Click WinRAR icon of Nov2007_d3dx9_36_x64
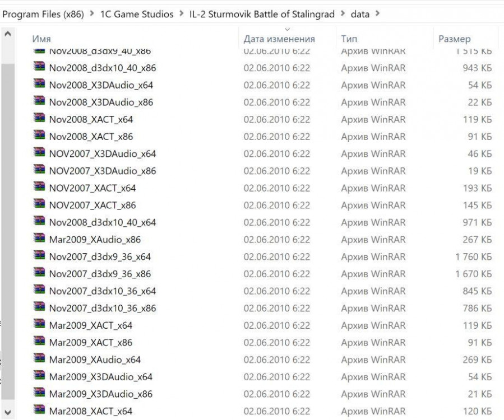The width and height of the screenshot is (504, 420). 39,255
